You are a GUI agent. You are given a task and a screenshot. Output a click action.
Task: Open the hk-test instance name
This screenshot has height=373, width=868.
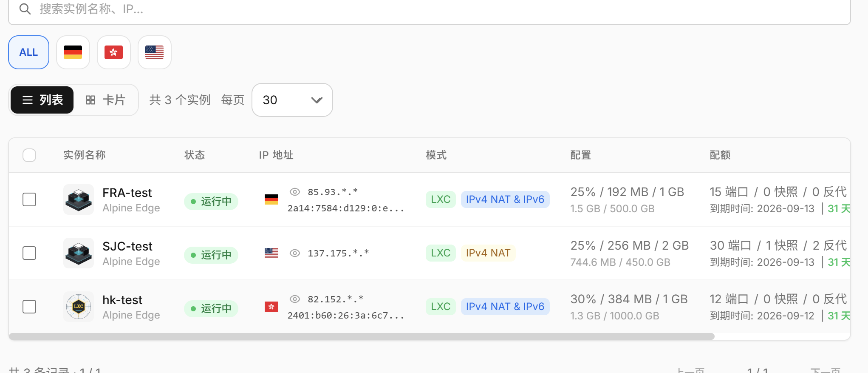click(x=122, y=300)
